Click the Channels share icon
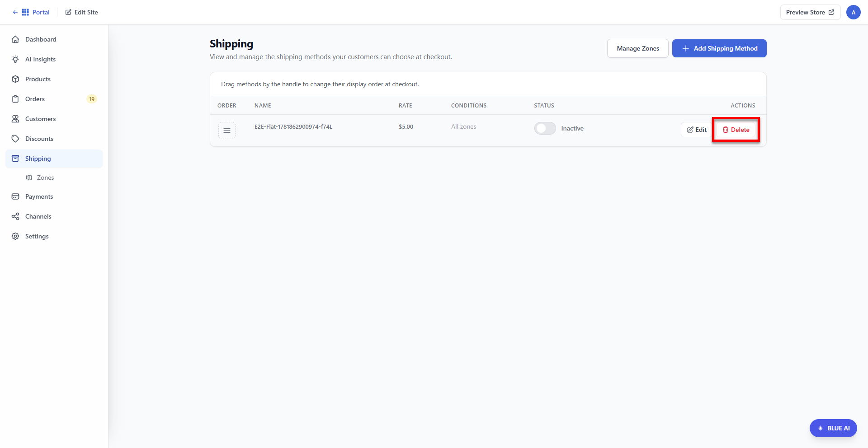868x448 pixels. [x=15, y=216]
